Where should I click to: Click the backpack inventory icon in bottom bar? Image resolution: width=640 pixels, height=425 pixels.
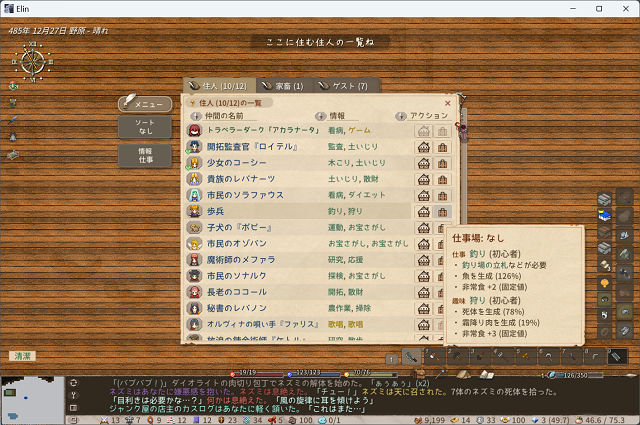(419, 374)
